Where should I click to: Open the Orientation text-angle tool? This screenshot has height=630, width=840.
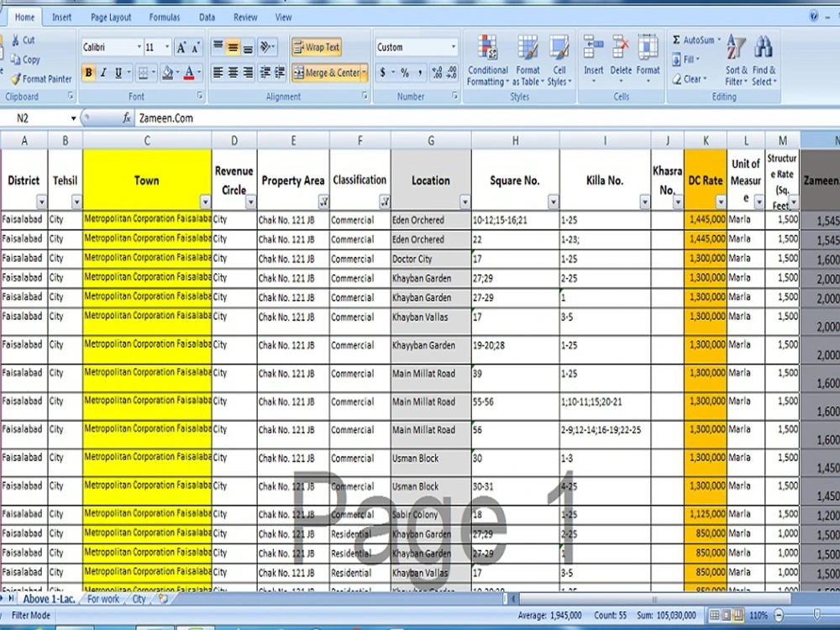[267, 47]
